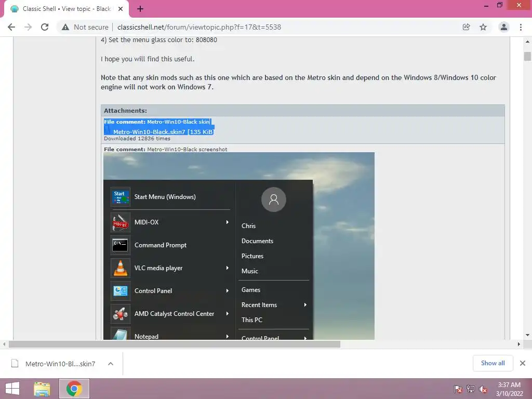This screenshot has width=532, height=399.
Task: Switch to the Classic Shell View topic tab
Action: click(66, 9)
